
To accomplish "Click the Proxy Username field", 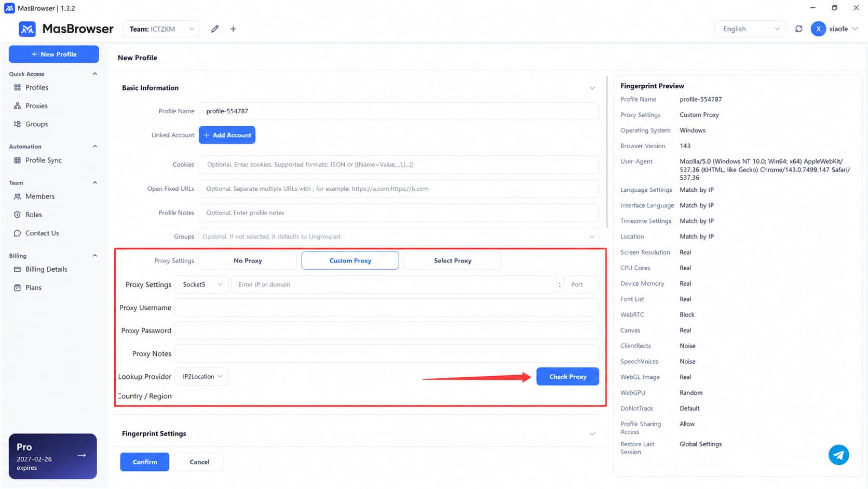I will tap(387, 308).
